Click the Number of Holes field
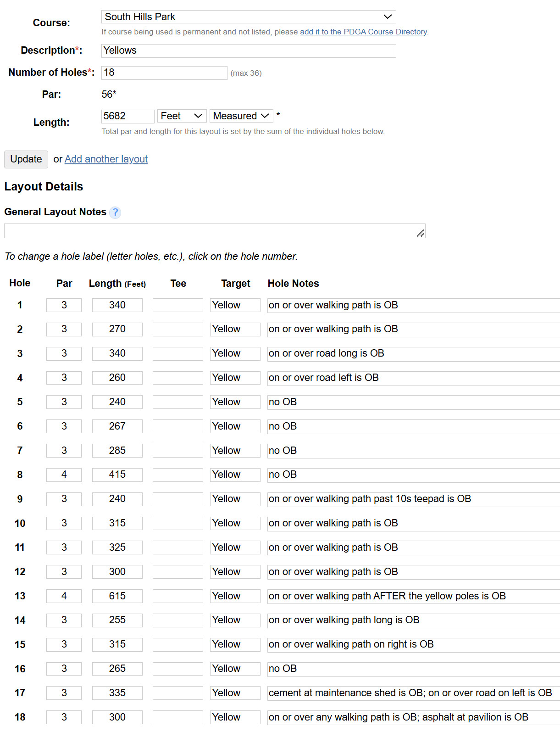This screenshot has height=732, width=560. [164, 73]
